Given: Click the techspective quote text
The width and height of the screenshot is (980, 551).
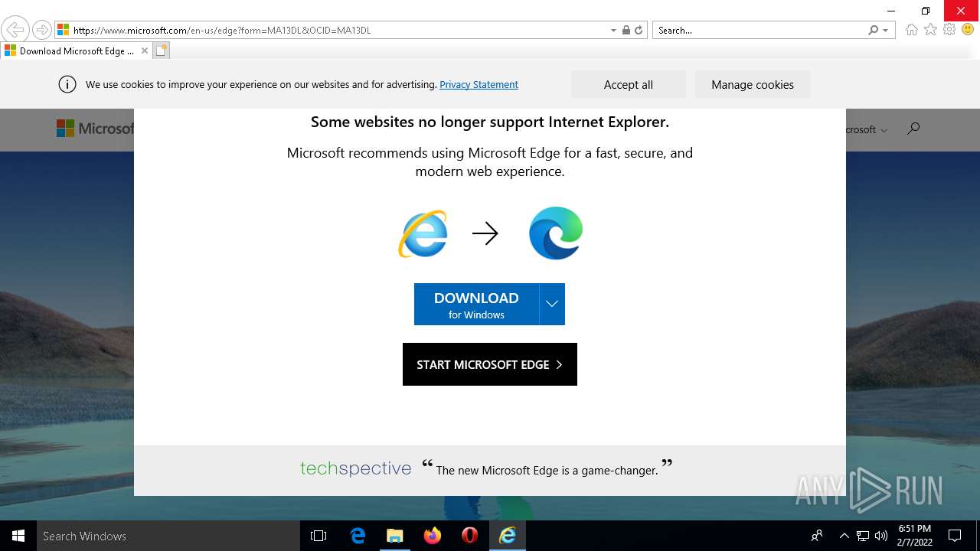Looking at the screenshot, I should coord(547,469).
